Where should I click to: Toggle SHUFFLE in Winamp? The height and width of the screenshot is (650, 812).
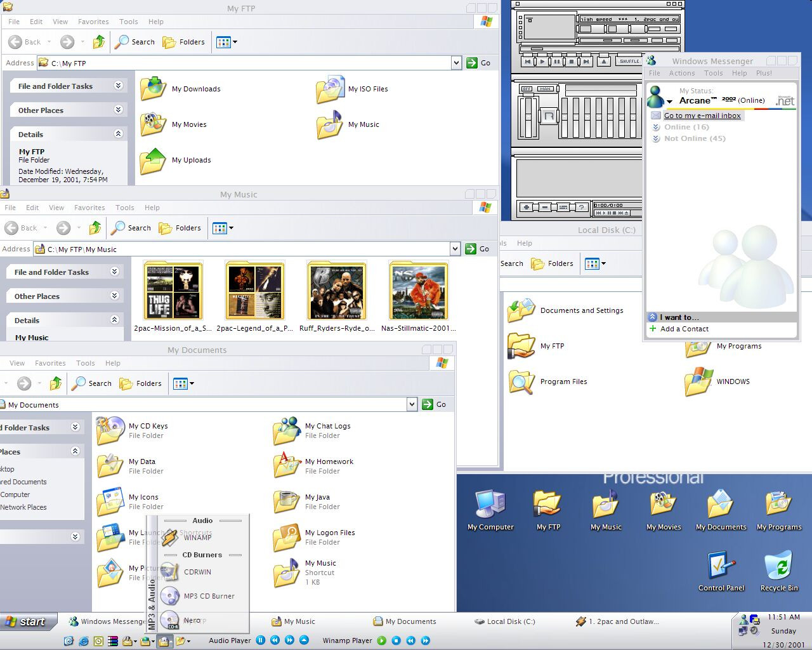click(x=629, y=62)
